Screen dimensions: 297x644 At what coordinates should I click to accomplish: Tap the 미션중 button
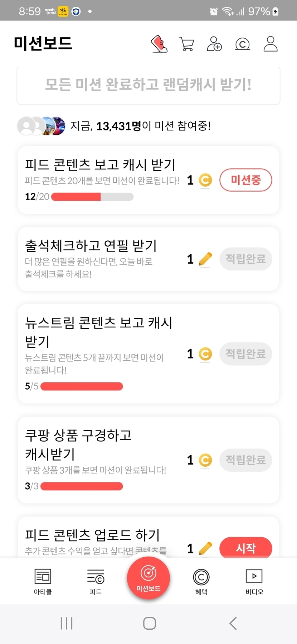(245, 180)
